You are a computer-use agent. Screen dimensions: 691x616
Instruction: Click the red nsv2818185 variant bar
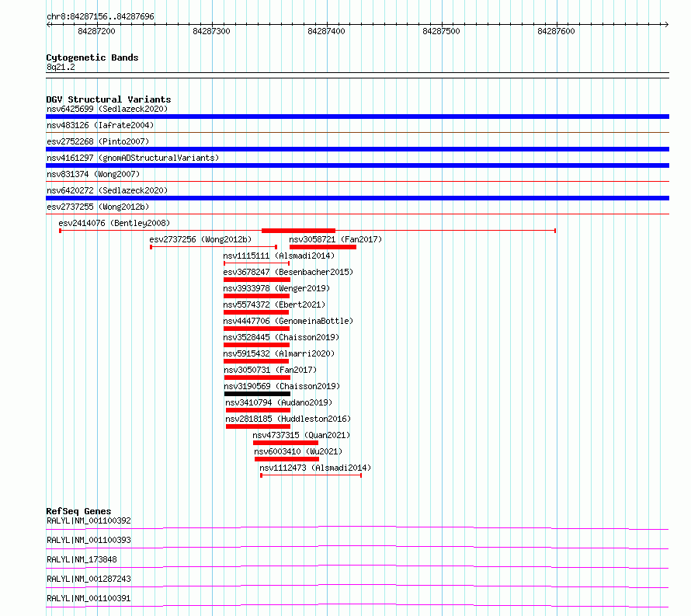(259, 426)
